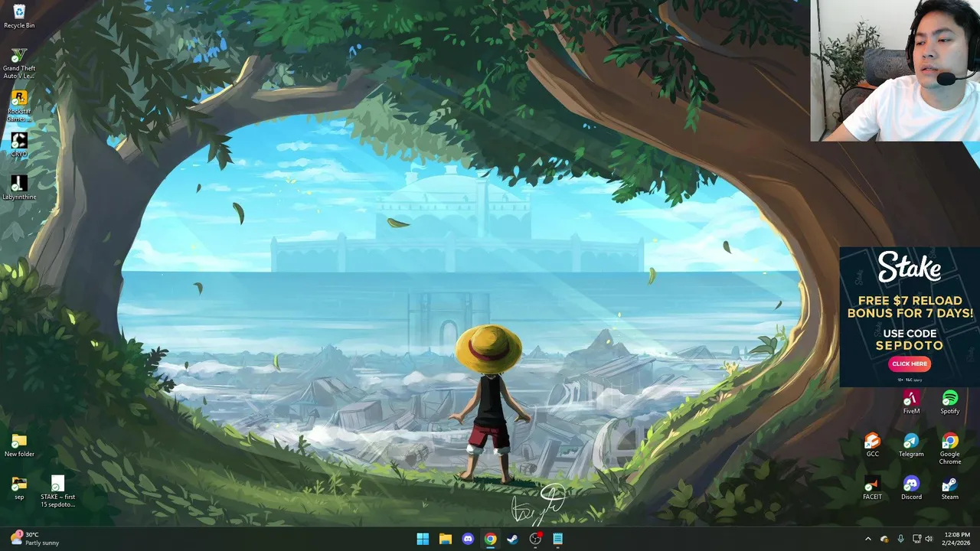Select the sep folder on the desktop
The image size is (980, 551).
(x=19, y=487)
